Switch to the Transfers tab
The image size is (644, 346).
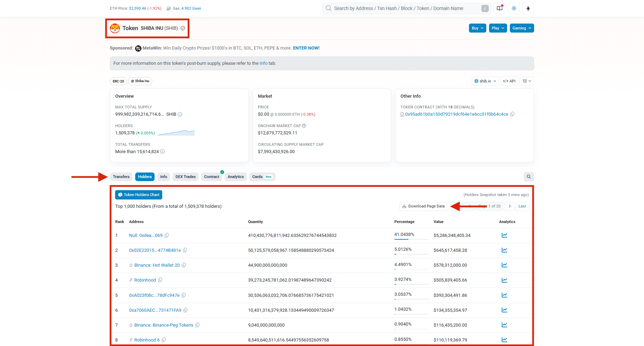pos(121,177)
